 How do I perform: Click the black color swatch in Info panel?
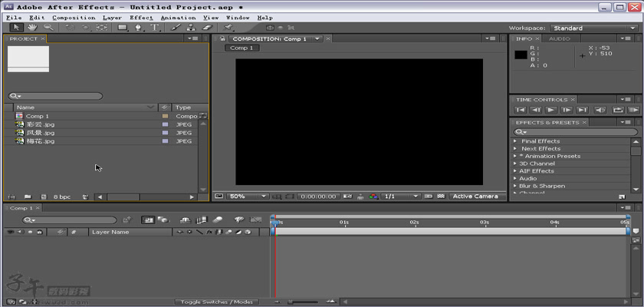point(521,54)
